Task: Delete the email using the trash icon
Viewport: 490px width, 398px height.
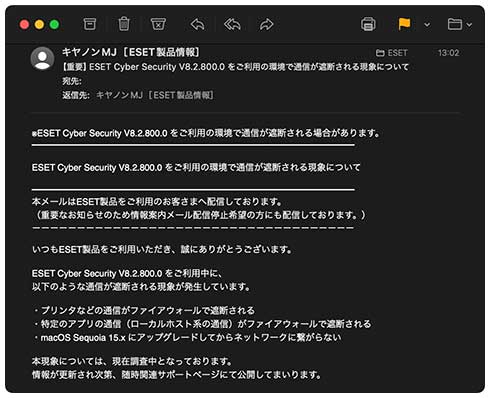Action: pos(124,24)
